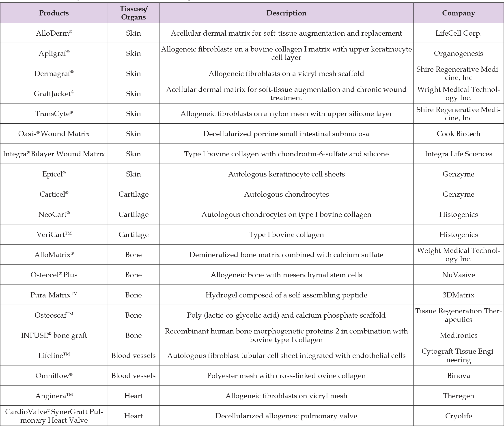Select the Medtronics company cell
This screenshot has height=426, width=504.
458,335
